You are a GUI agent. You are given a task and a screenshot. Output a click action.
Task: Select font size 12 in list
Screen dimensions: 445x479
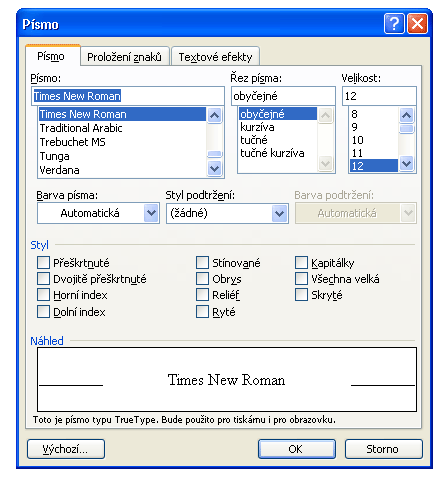(x=374, y=166)
